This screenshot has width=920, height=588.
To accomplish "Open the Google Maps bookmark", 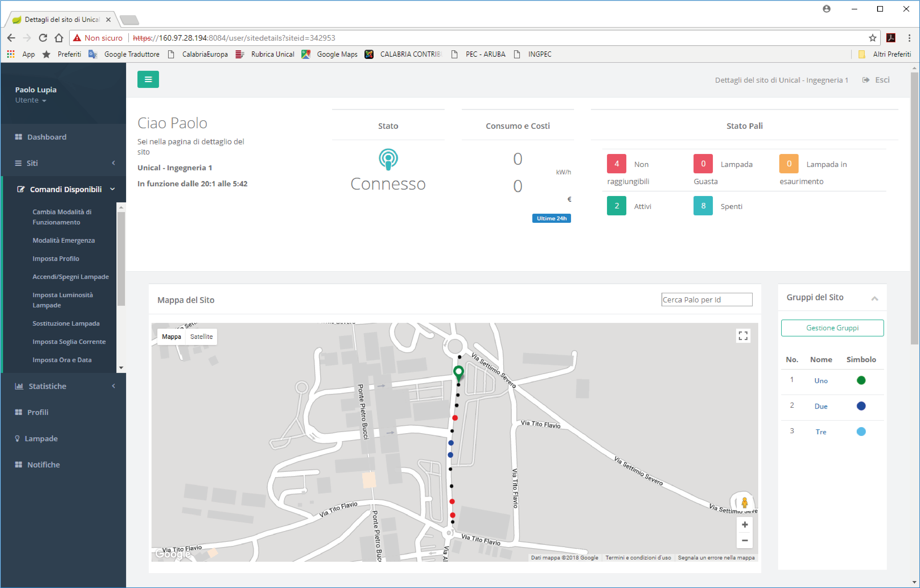I will coord(329,54).
